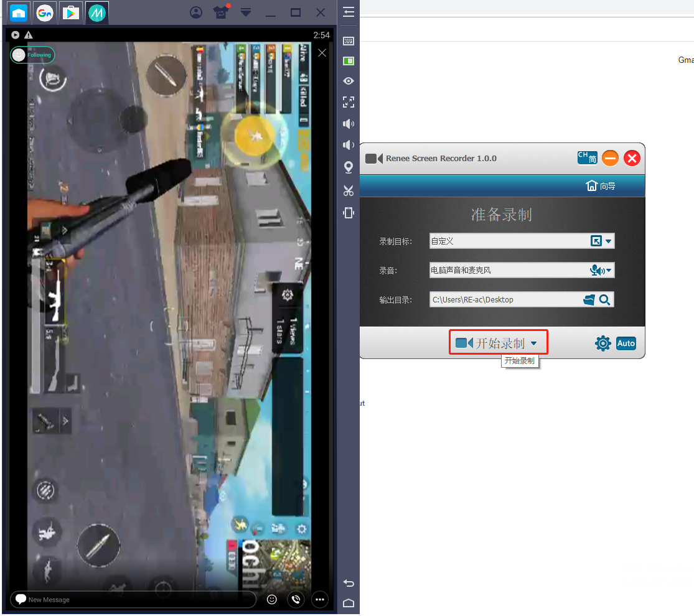Click the Following button on stream
The width and height of the screenshot is (694, 616).
tap(32, 55)
